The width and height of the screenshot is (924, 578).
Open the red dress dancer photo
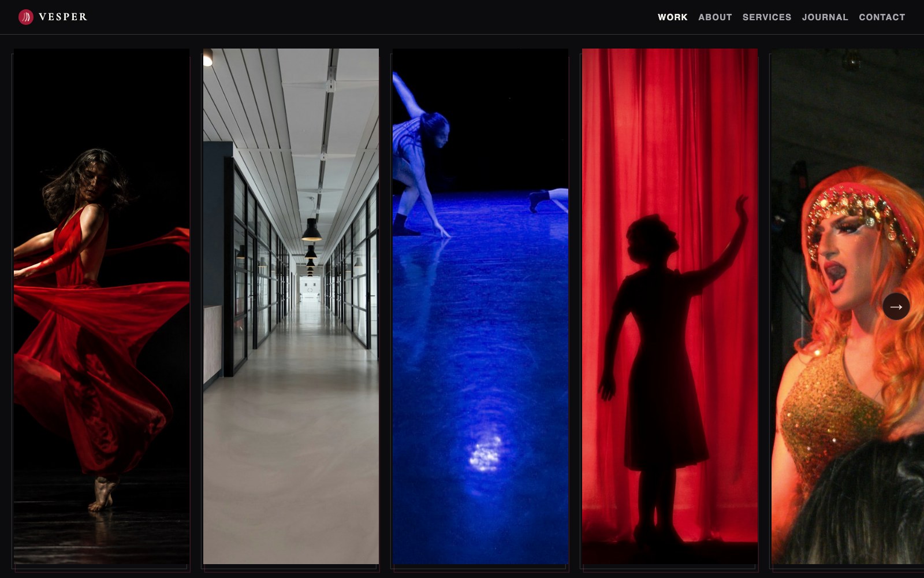coord(102,306)
